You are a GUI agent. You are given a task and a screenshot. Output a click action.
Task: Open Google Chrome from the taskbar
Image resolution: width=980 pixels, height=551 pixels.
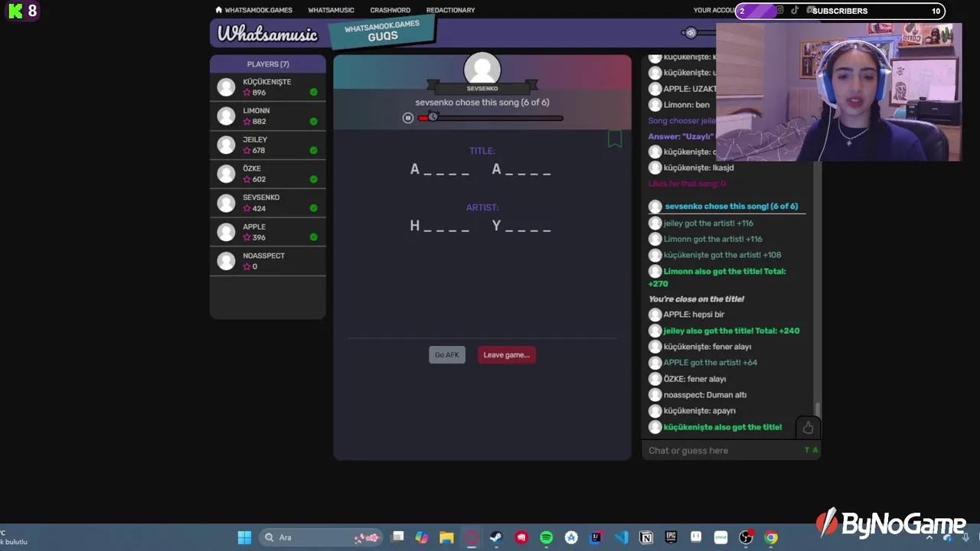pyautogui.click(x=771, y=537)
